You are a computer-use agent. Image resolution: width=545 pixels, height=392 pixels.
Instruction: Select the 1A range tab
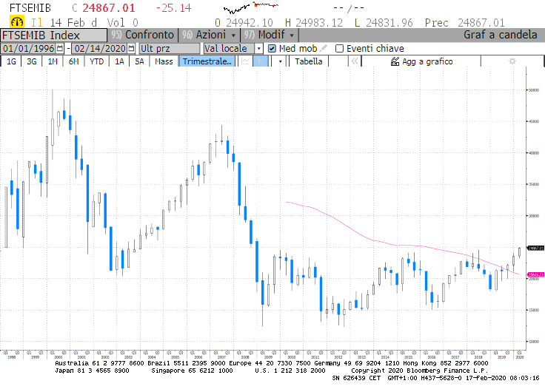[119, 61]
